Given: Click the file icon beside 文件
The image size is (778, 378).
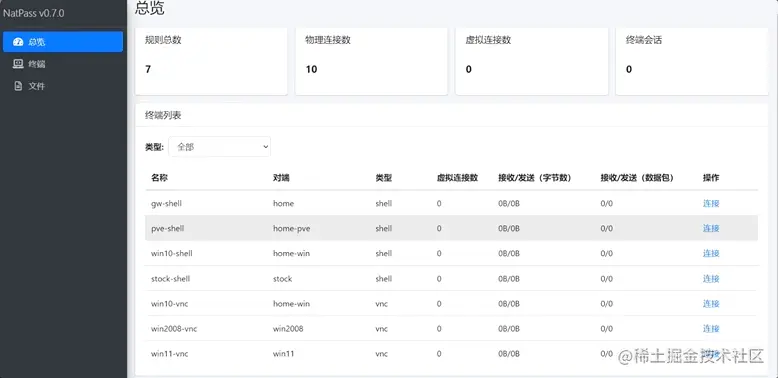Looking at the screenshot, I should pyautogui.click(x=18, y=86).
